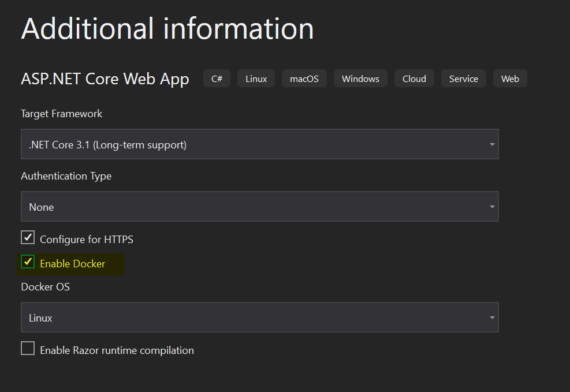
Task: Click the Web tag
Action: pyautogui.click(x=510, y=79)
